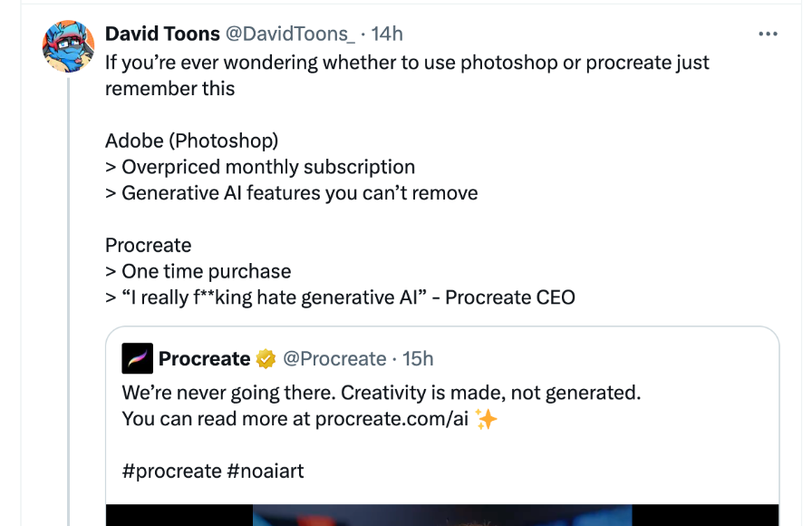Follow the procreate.com/ai link text
Viewport: 812px width, 526px height.
click(391, 419)
